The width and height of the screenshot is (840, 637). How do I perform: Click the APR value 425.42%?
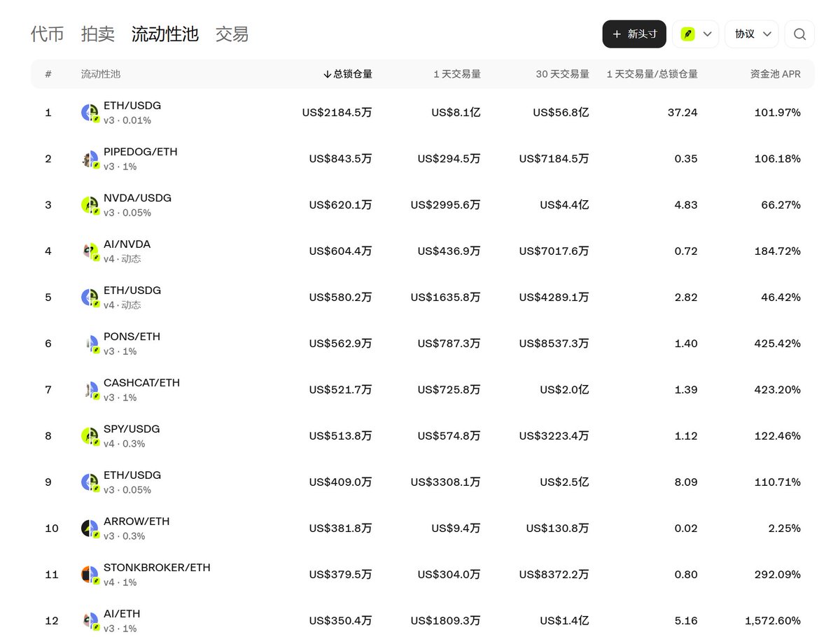point(778,344)
